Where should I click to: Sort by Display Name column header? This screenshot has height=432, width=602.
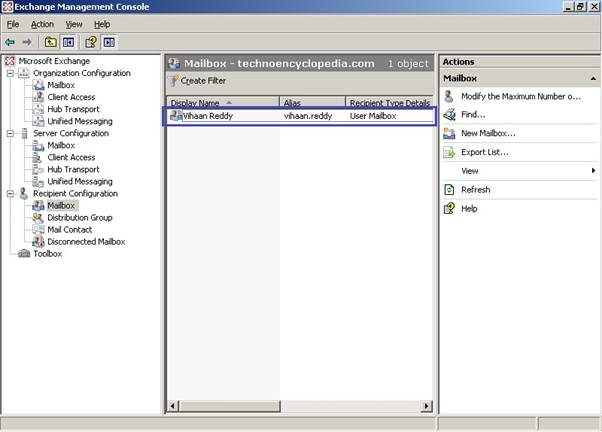(x=223, y=102)
